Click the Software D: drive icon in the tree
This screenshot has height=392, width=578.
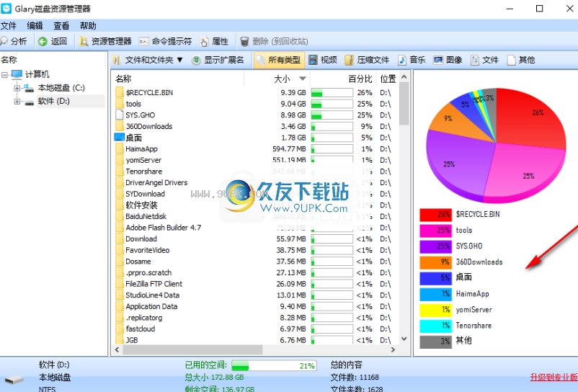point(30,102)
